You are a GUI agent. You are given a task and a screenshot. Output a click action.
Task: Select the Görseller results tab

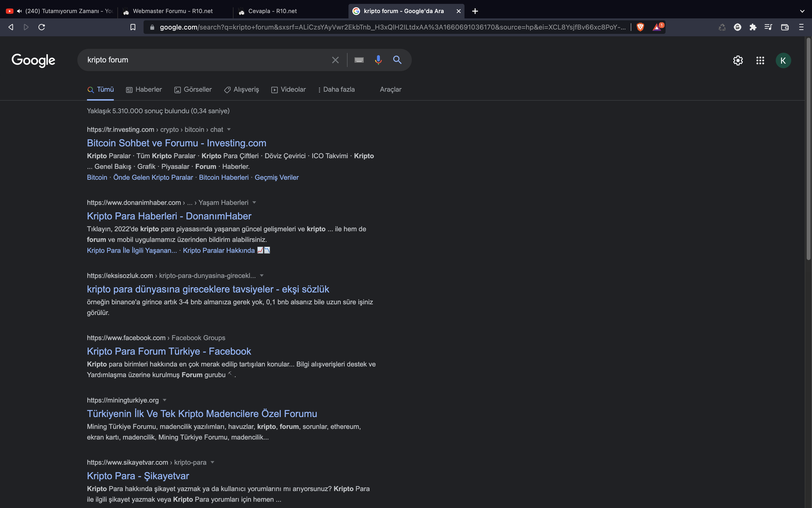coord(193,90)
